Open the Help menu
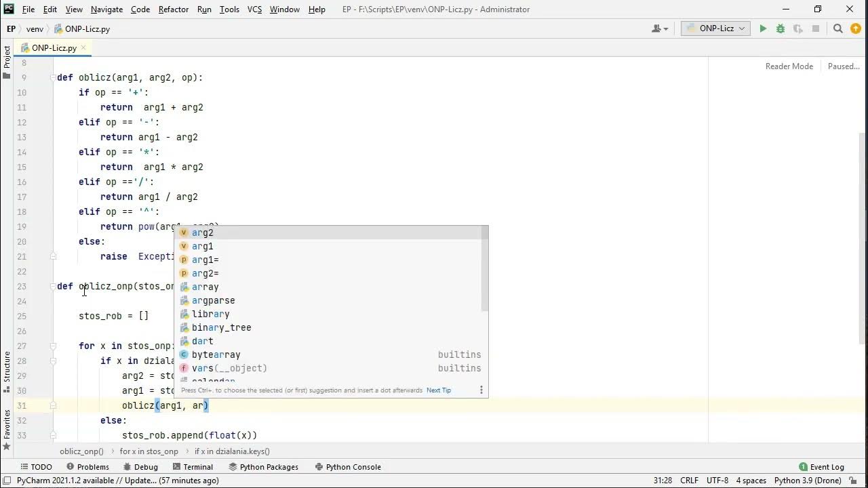868x488 pixels. pos(317,9)
